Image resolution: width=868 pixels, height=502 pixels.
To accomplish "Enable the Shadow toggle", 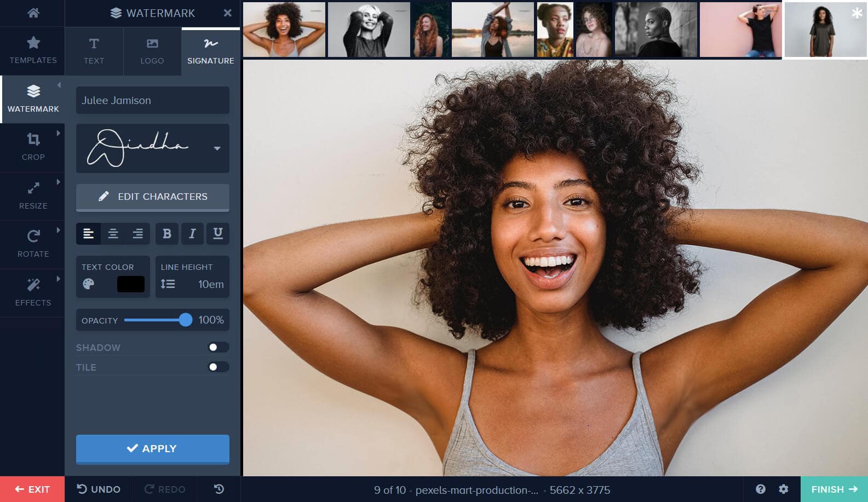I will click(218, 347).
